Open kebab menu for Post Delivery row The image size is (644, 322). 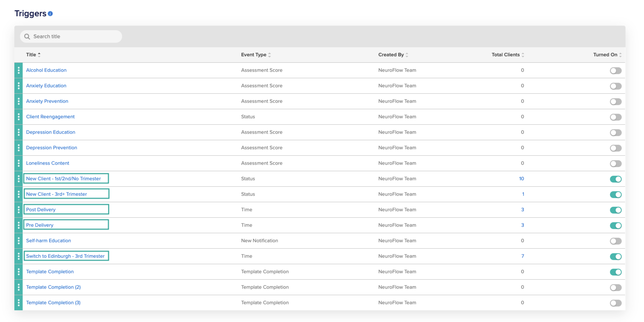tap(19, 210)
